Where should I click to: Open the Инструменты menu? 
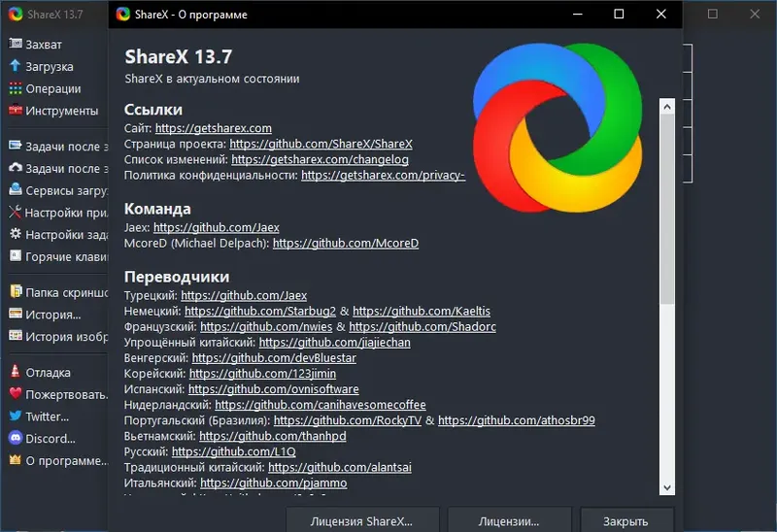tap(62, 111)
